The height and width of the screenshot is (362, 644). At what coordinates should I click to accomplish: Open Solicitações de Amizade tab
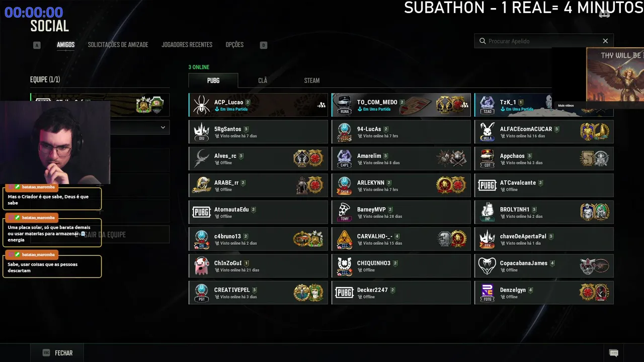click(x=118, y=45)
